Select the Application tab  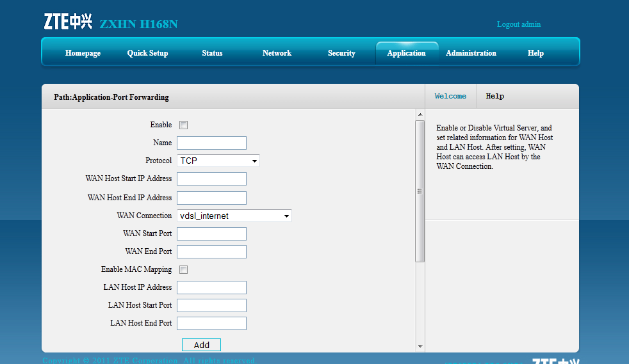click(406, 53)
